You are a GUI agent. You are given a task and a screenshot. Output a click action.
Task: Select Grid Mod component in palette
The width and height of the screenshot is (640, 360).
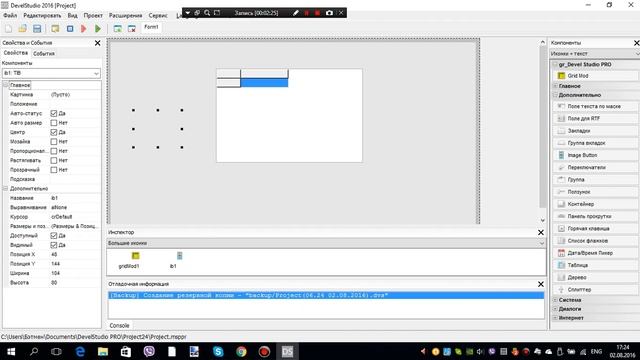click(x=595, y=76)
